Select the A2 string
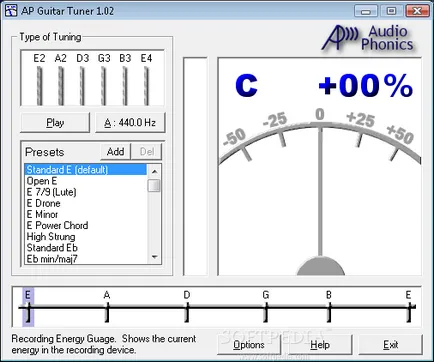434x362 pixels. click(61, 79)
